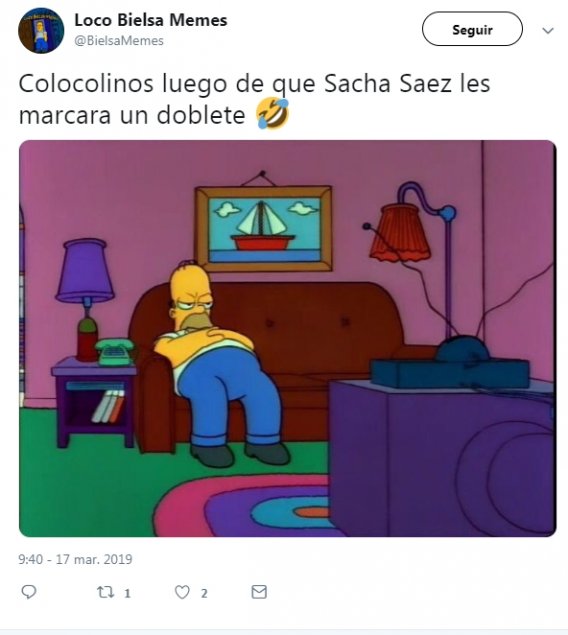Click the purple table lamp in image
The width and height of the screenshot is (568, 635).
tap(85, 300)
